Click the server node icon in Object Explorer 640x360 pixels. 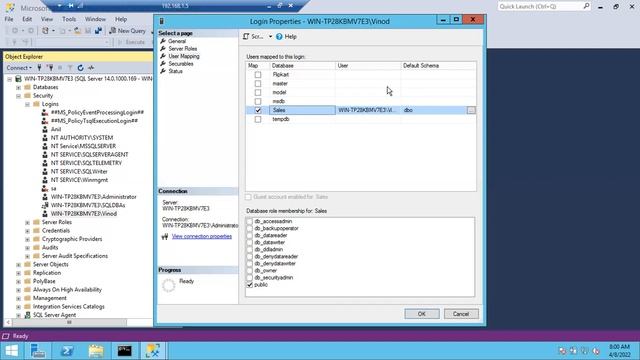(x=18, y=78)
